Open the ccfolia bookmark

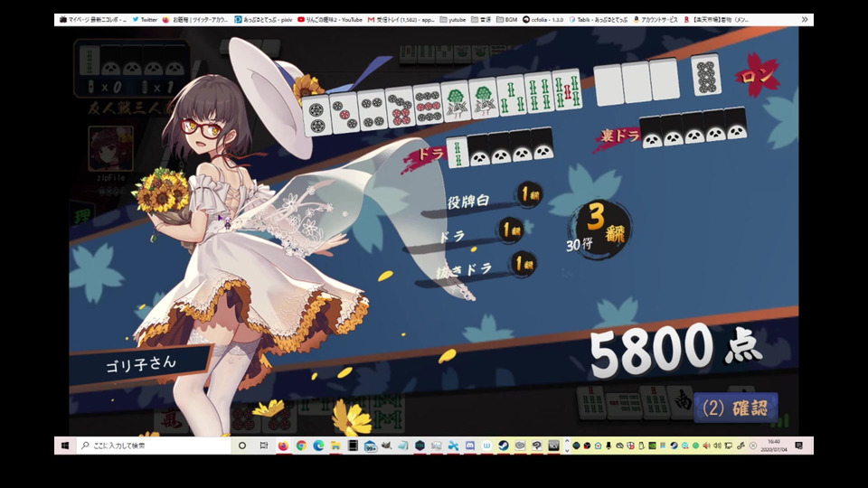542,19
